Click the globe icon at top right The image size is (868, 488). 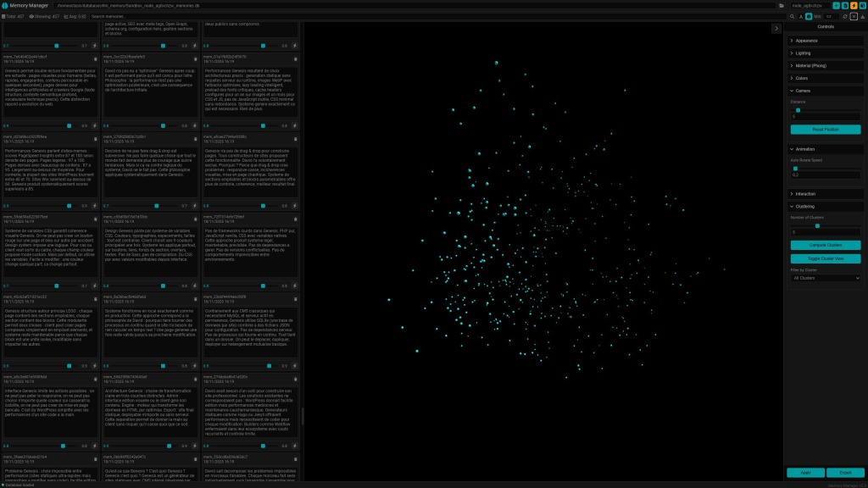[x=861, y=5]
